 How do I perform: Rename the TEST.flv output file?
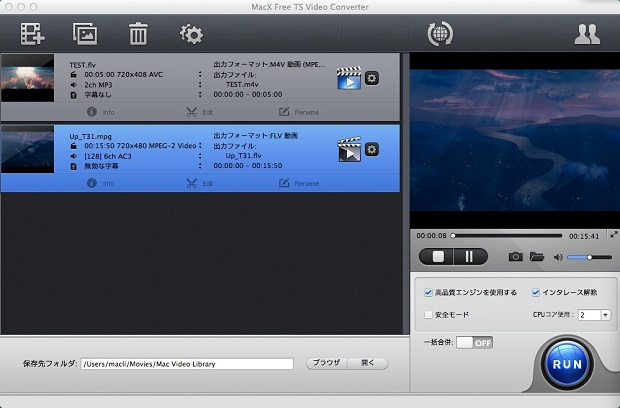coord(299,112)
